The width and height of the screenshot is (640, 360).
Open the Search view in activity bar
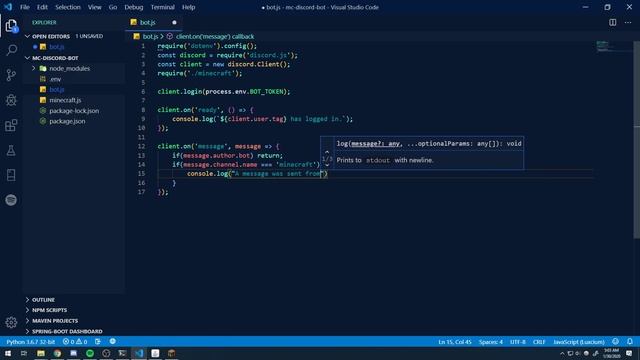(11, 50)
